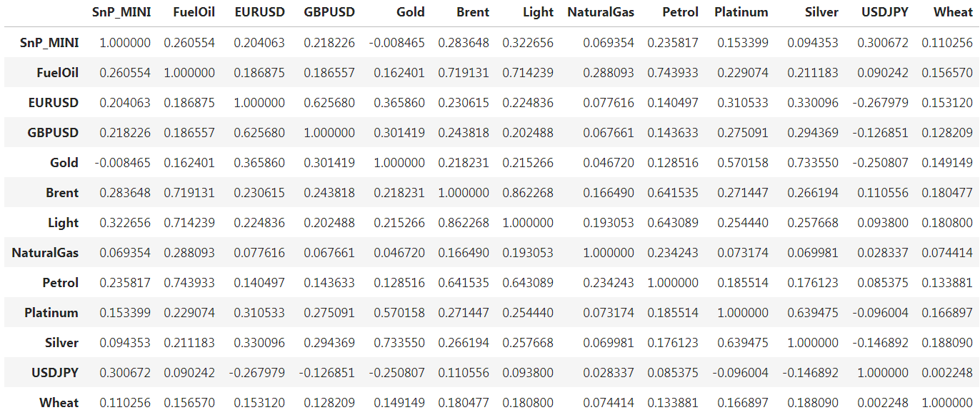Viewport: 980px width, 415px height.
Task: Select the Wheat column header
Action: [953, 12]
